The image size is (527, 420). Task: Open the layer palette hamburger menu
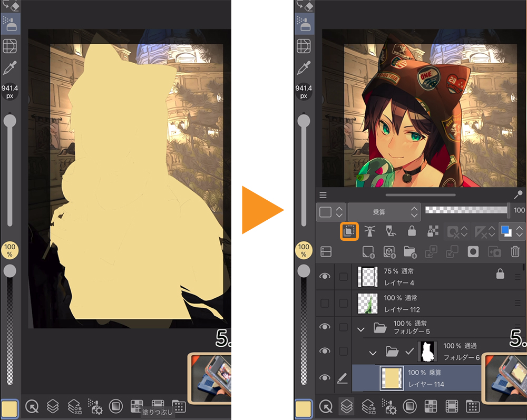coord(323,194)
